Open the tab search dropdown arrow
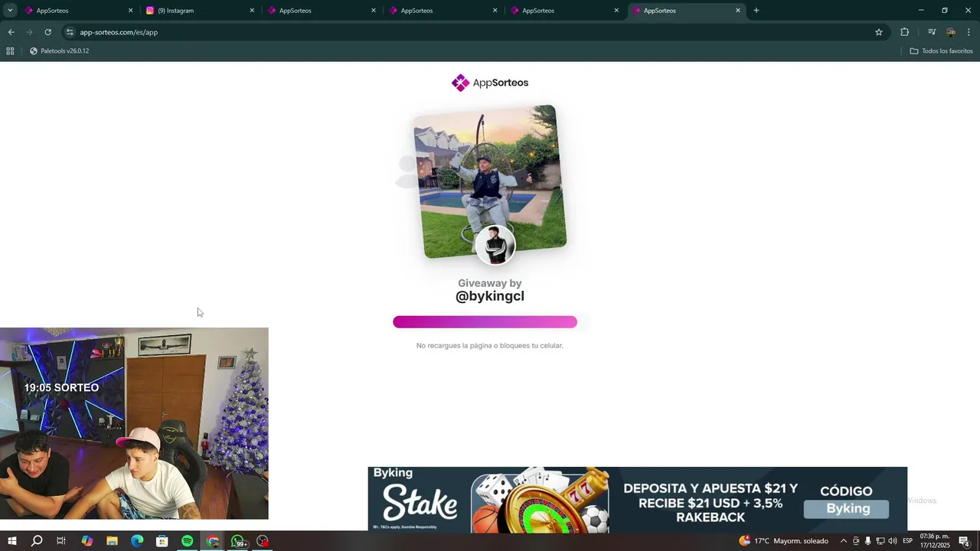 10,10
